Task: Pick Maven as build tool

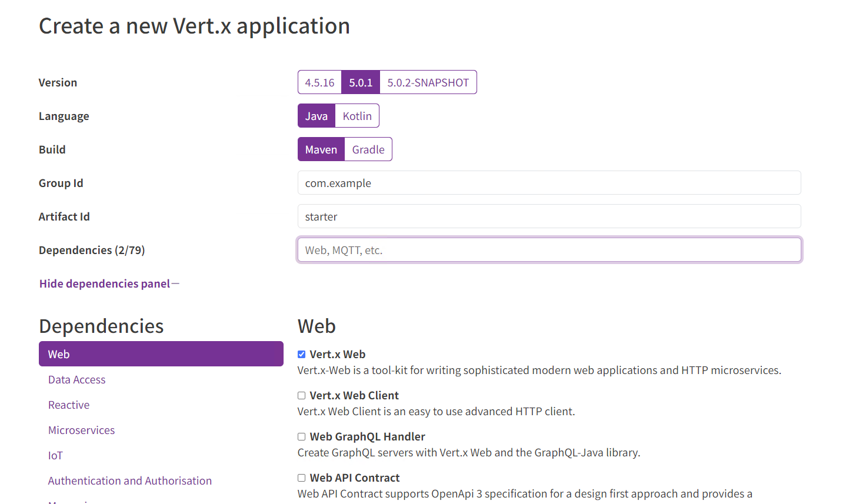Action: pos(321,149)
